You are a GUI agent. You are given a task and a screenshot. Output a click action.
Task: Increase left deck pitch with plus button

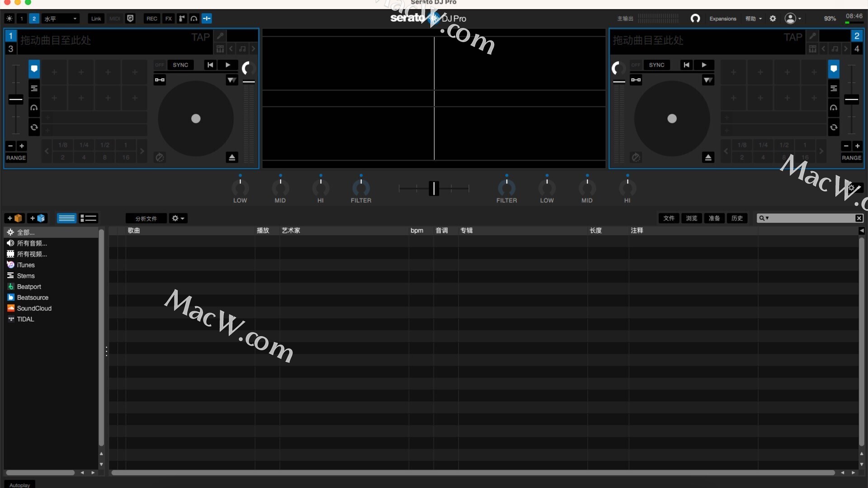[22, 146]
